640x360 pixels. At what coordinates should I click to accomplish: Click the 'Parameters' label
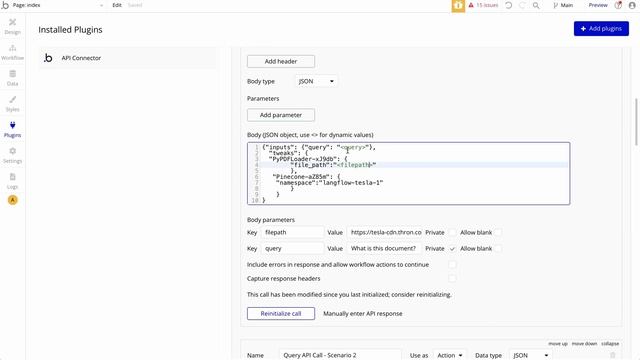pyautogui.click(x=263, y=98)
